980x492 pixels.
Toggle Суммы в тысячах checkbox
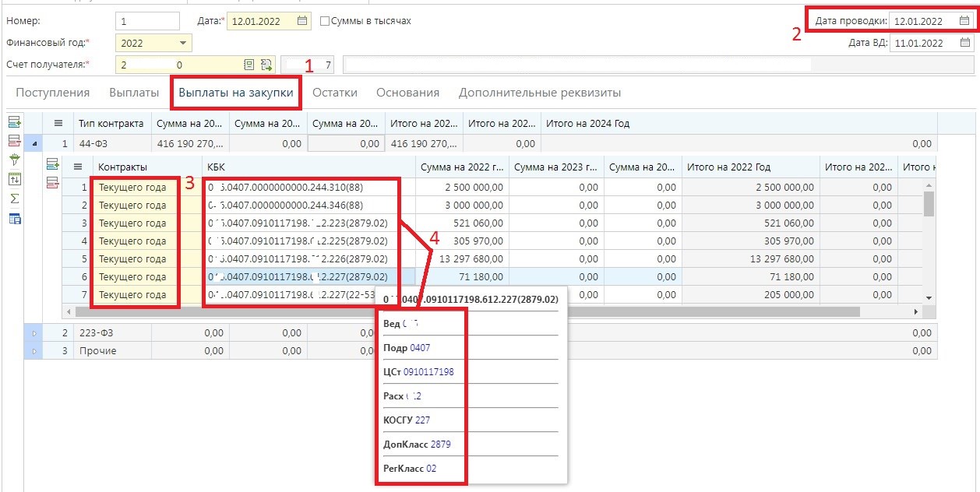click(325, 21)
